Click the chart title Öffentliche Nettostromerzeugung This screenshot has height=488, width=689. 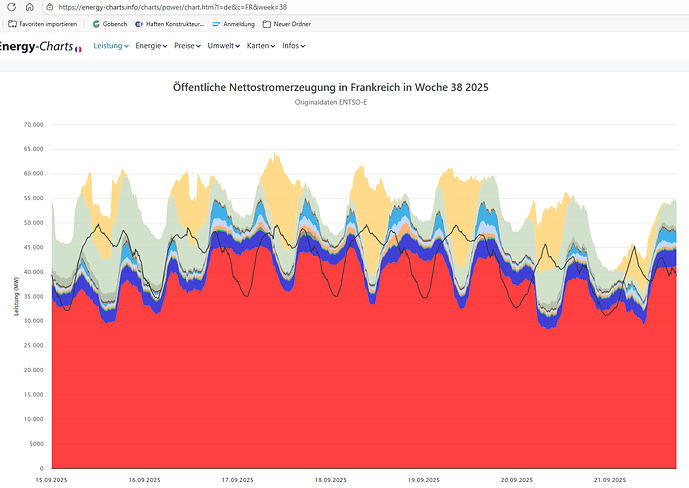(x=330, y=87)
